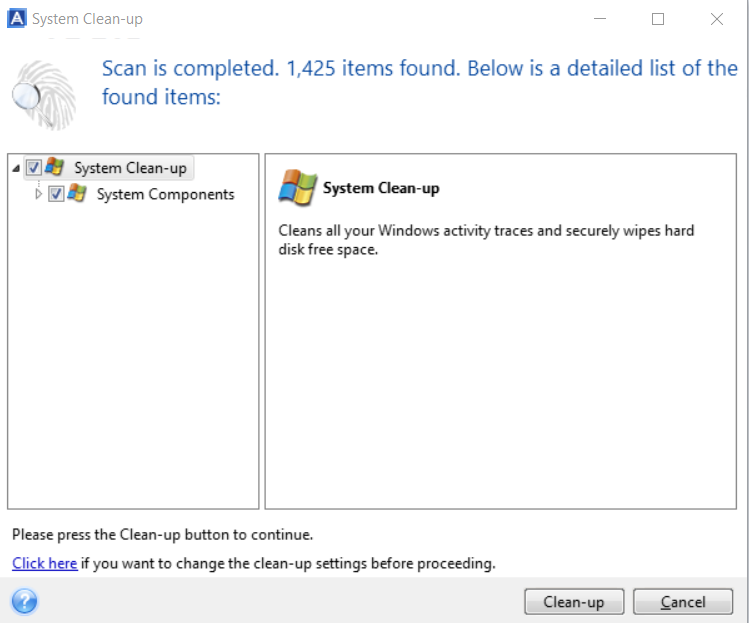Select the System Clean-up tree item label
The height and width of the screenshot is (623, 749).
tap(130, 168)
